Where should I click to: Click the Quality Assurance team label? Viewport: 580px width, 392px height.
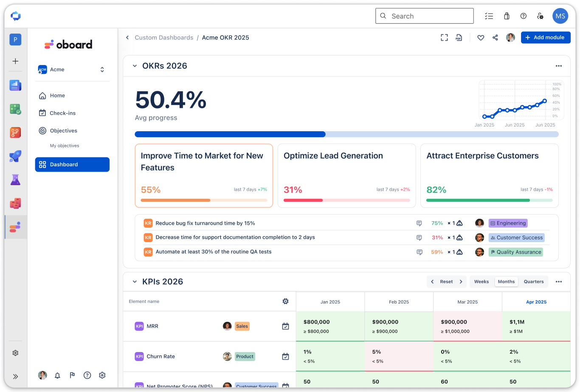click(516, 252)
